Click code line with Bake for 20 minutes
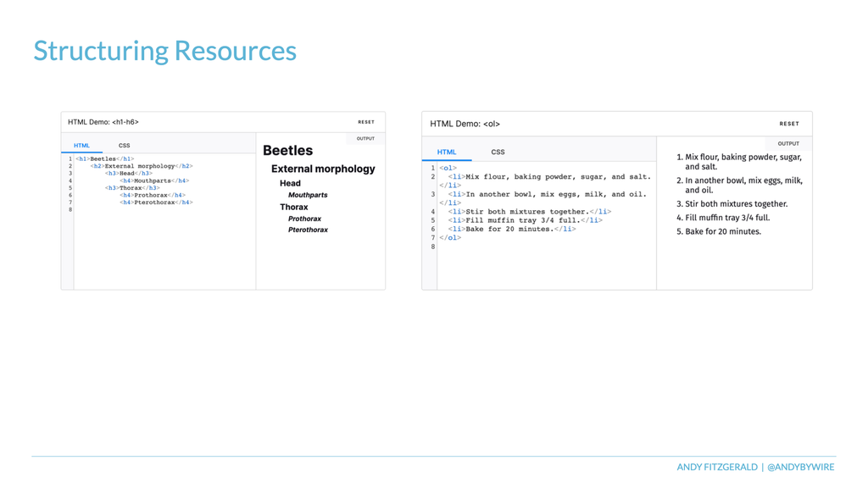The width and height of the screenshot is (868, 488). 512,229
